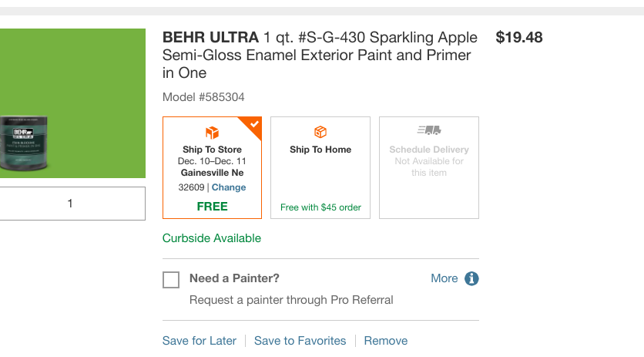
Task: Tick the Need a Painter checkbox
Action: [x=171, y=279]
